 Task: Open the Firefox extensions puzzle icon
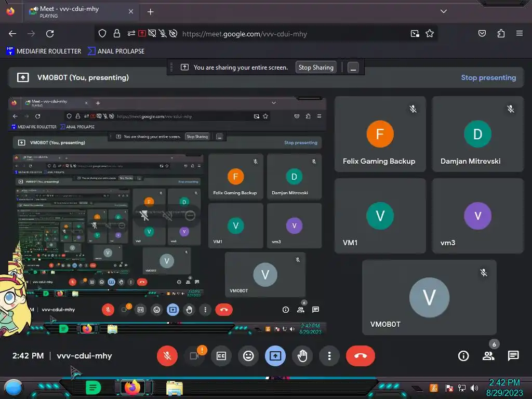click(x=501, y=33)
